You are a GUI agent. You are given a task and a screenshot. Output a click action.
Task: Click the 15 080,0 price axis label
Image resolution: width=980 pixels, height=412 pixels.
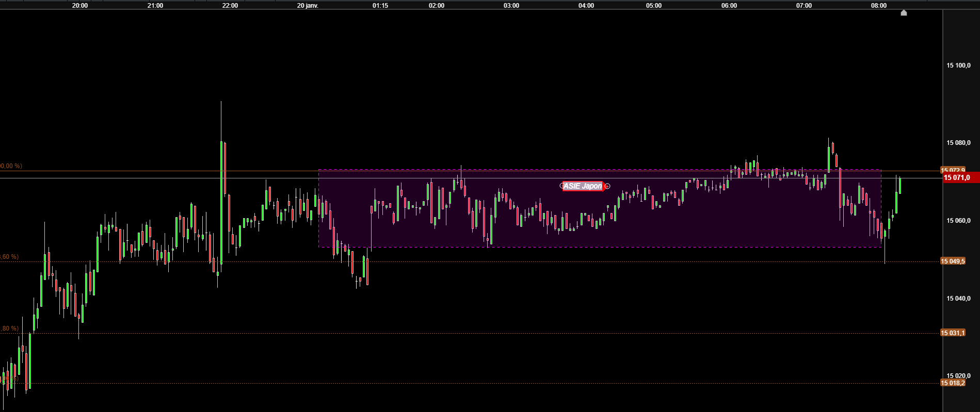[x=958, y=143]
